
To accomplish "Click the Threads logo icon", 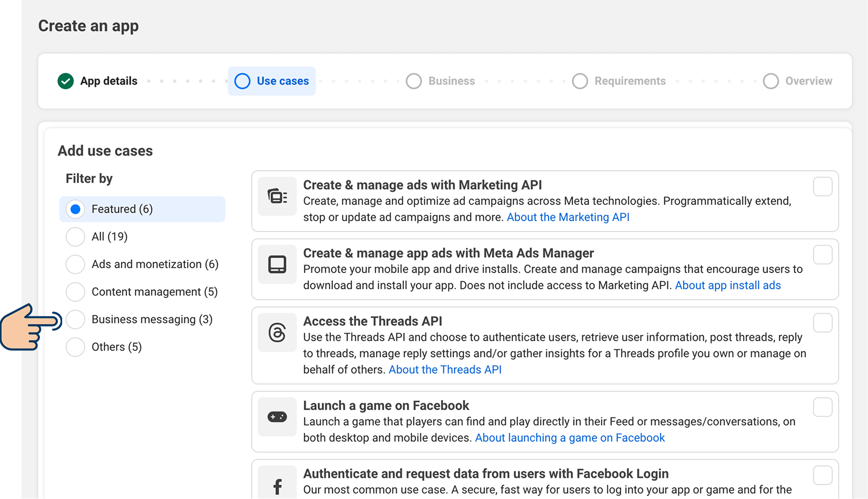I will pos(277,332).
